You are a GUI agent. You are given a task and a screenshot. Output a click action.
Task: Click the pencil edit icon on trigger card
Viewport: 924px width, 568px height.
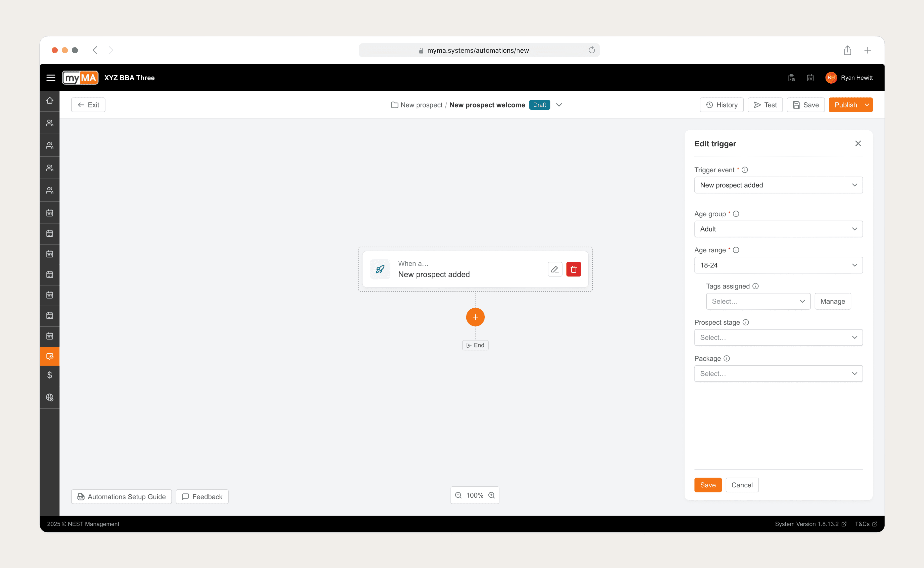(555, 269)
